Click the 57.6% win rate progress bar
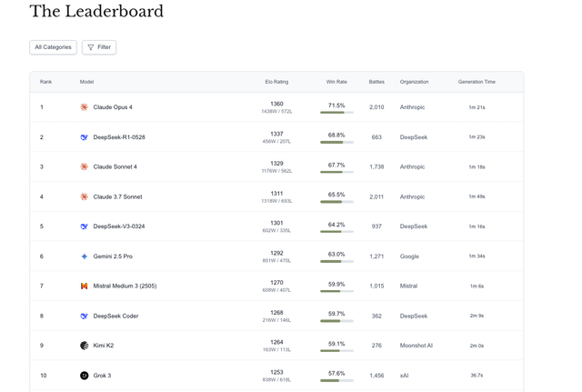 coord(336,380)
